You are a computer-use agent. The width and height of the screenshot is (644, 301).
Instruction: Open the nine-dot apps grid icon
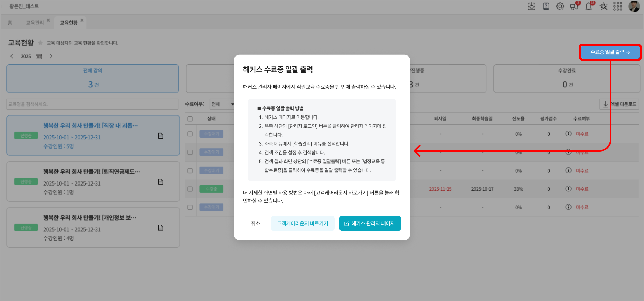coord(618,6)
